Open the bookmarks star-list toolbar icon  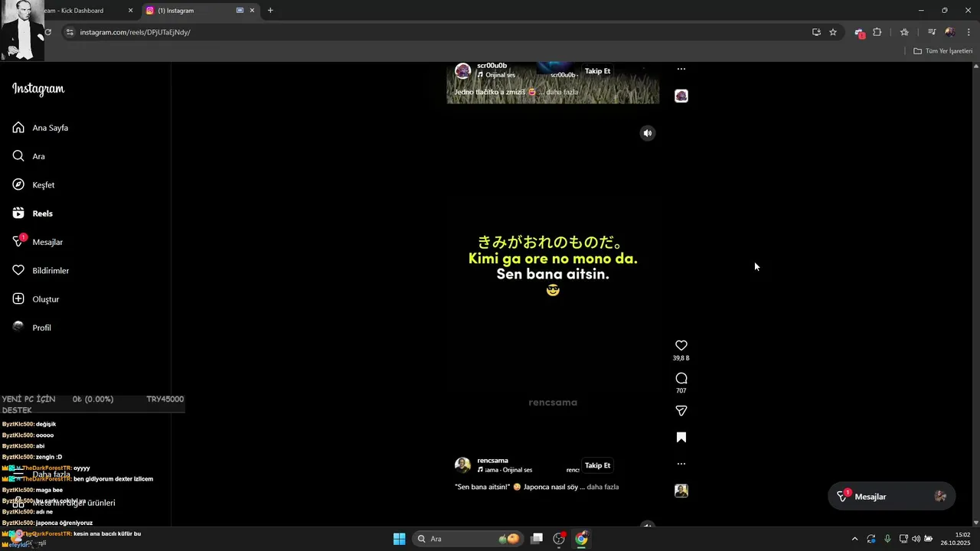[904, 32]
